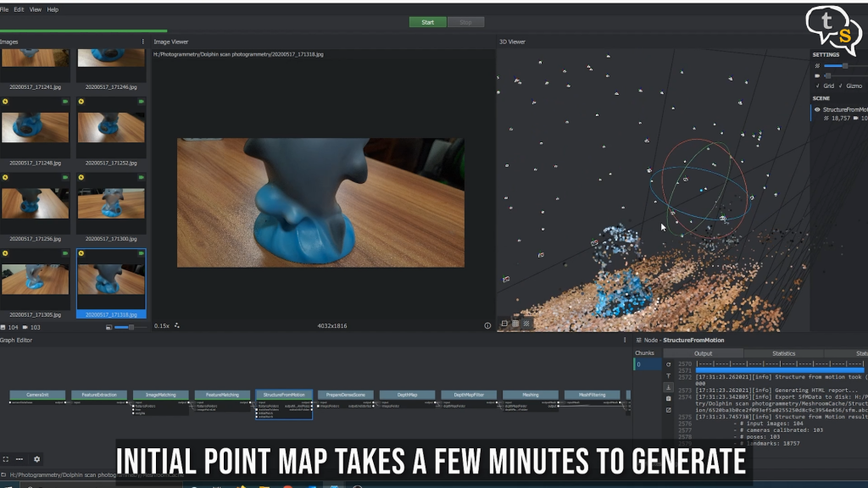Open the Image Viewer options menu
This screenshot has width=868, height=488.
point(490,42)
